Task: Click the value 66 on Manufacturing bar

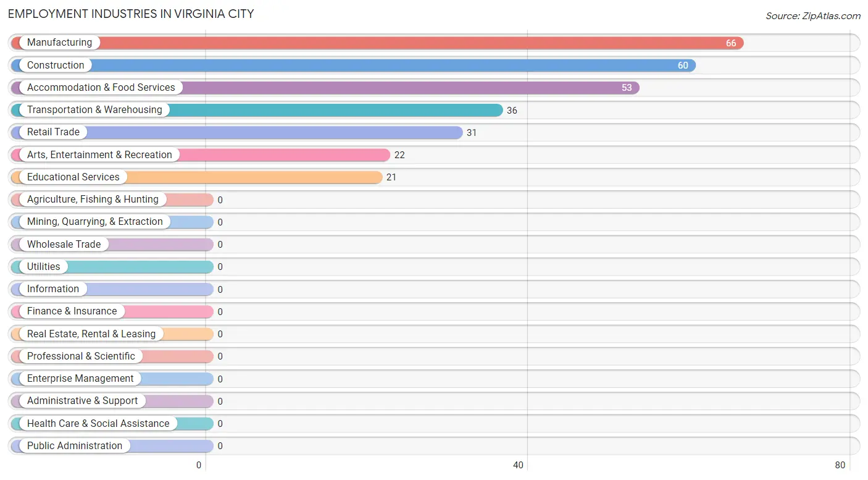Action: point(731,43)
